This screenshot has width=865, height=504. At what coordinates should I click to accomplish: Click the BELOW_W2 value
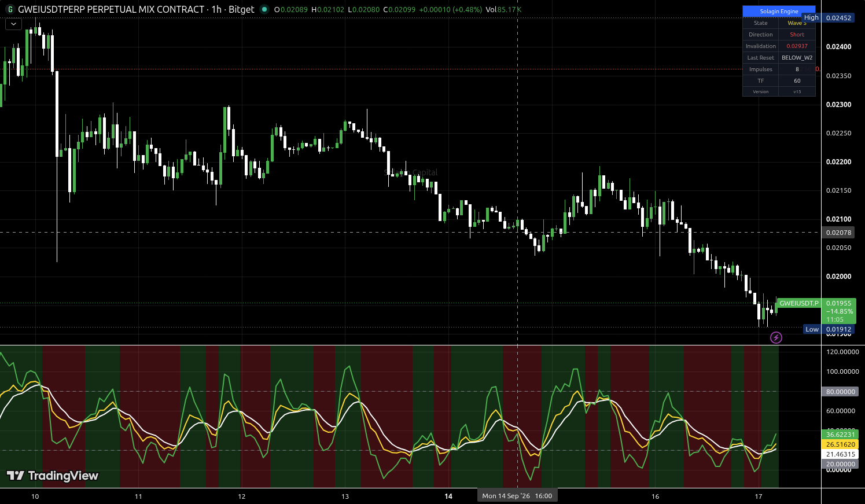click(797, 58)
